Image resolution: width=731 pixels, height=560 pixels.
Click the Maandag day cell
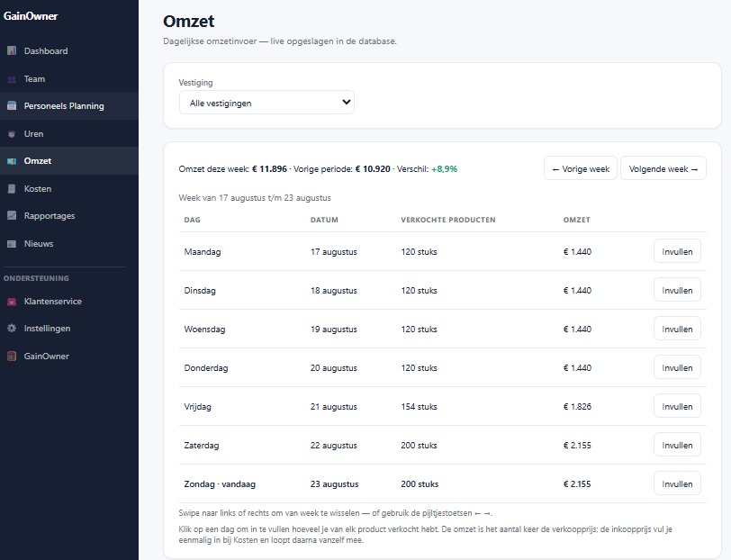click(x=203, y=252)
